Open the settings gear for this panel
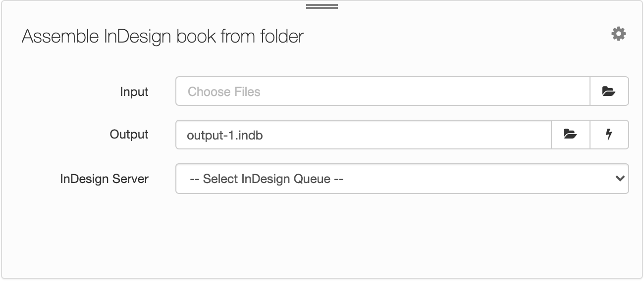This screenshot has height=281, width=644. pos(618,34)
